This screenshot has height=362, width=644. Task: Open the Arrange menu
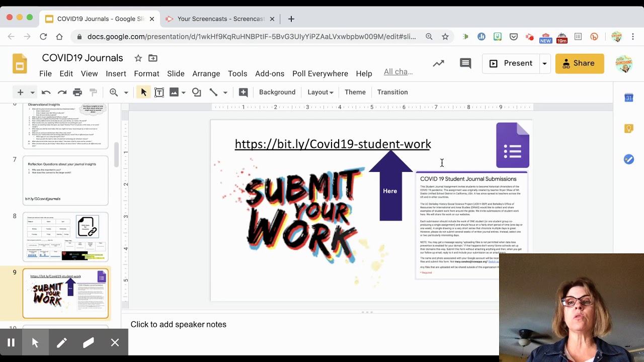206,73
